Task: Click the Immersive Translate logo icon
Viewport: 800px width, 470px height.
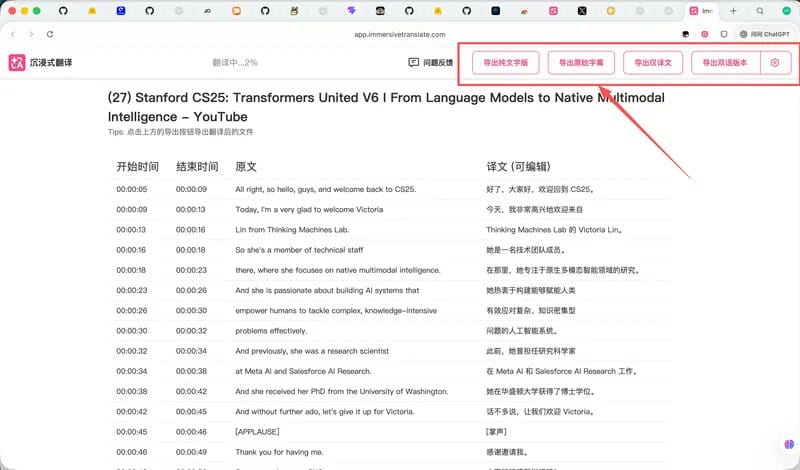Action: pos(16,62)
